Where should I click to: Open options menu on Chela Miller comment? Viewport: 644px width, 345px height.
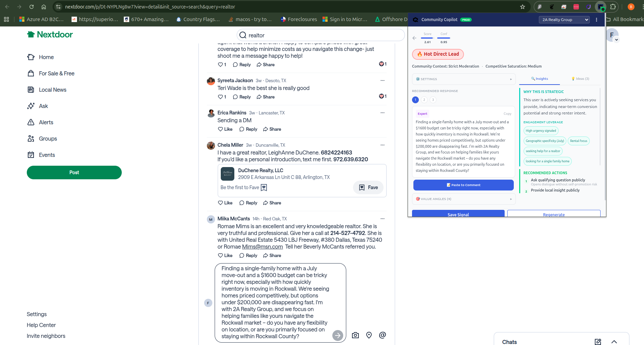click(x=383, y=145)
